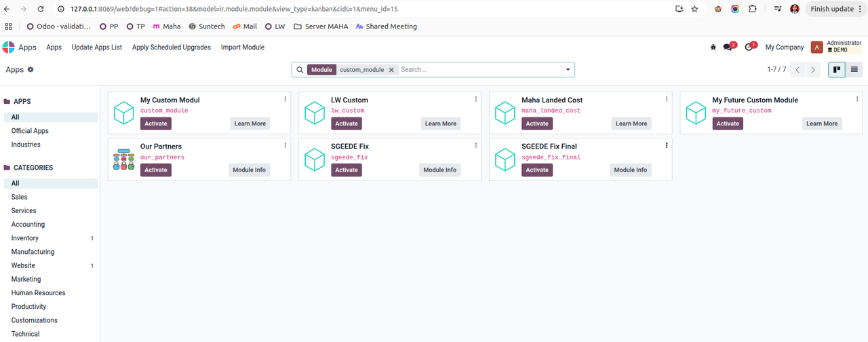Click the debug bug icon in navbar

pyautogui.click(x=713, y=47)
